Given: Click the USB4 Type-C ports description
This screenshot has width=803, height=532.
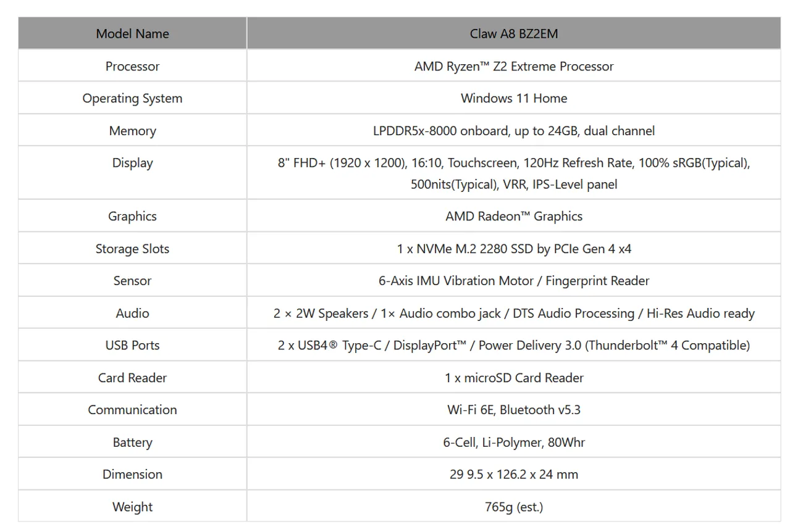Looking at the screenshot, I should click(513, 345).
